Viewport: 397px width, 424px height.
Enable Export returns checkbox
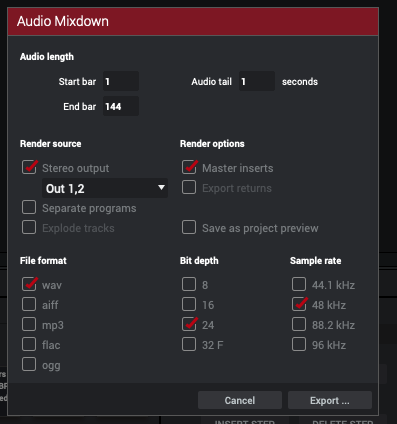coord(189,187)
